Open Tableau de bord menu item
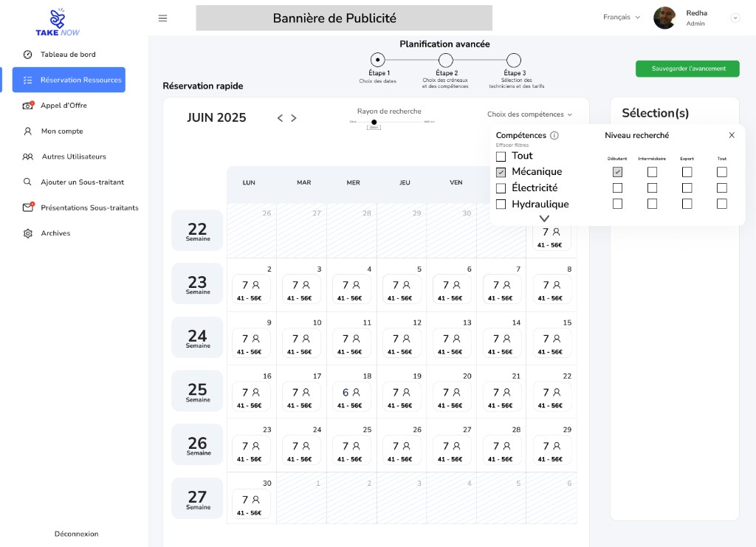 coord(67,55)
